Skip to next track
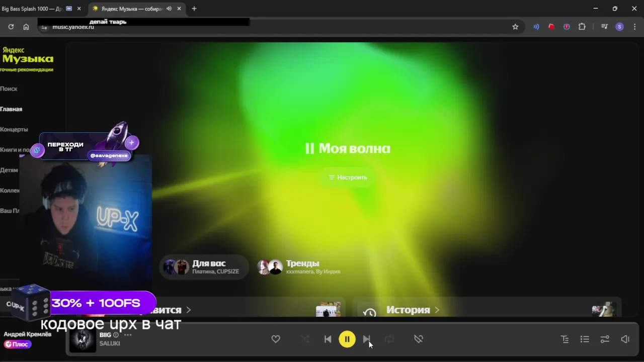 (367, 339)
